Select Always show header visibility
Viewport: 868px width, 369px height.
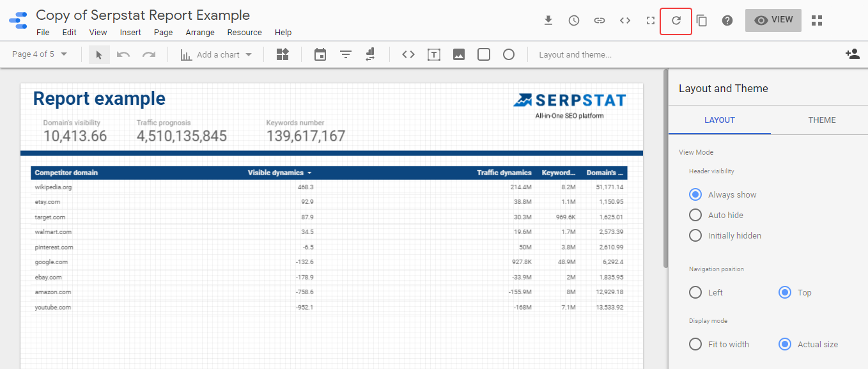695,194
